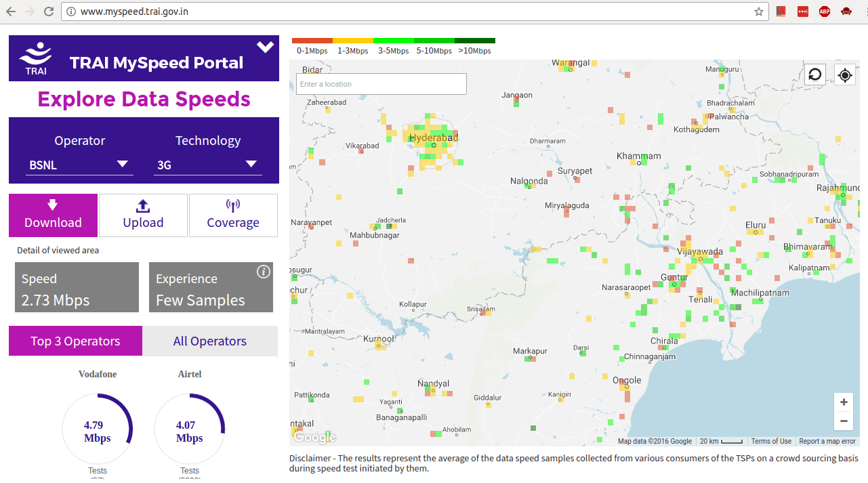Switch to the Coverage tab

coord(233,215)
